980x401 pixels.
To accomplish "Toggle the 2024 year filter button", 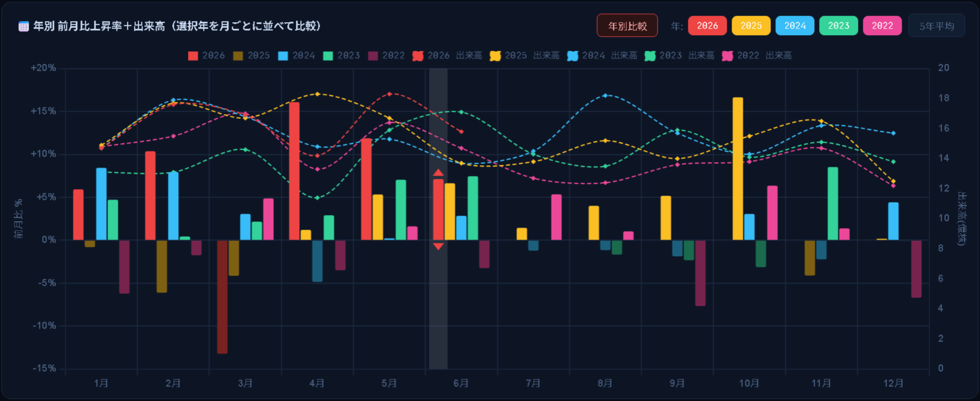I will pyautogui.click(x=795, y=26).
